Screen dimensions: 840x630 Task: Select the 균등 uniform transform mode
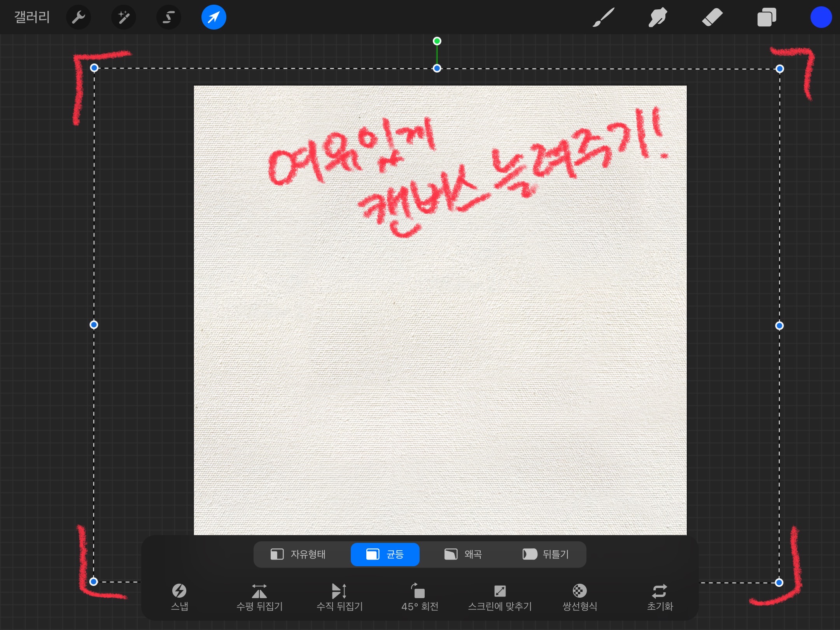click(385, 554)
